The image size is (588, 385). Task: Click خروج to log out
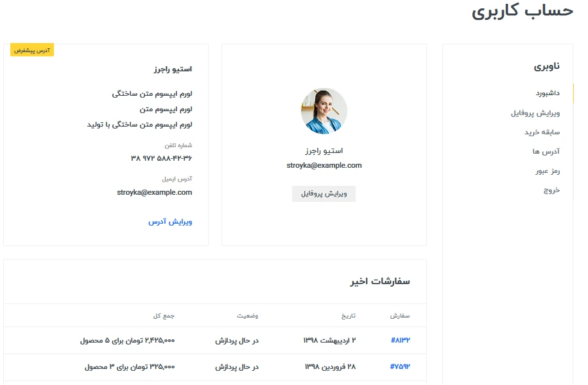click(551, 190)
